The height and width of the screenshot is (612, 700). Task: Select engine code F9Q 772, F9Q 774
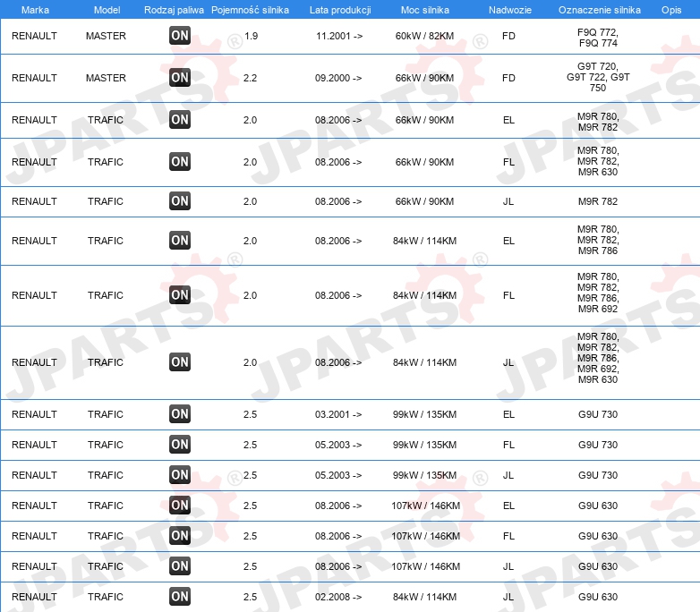point(598,38)
